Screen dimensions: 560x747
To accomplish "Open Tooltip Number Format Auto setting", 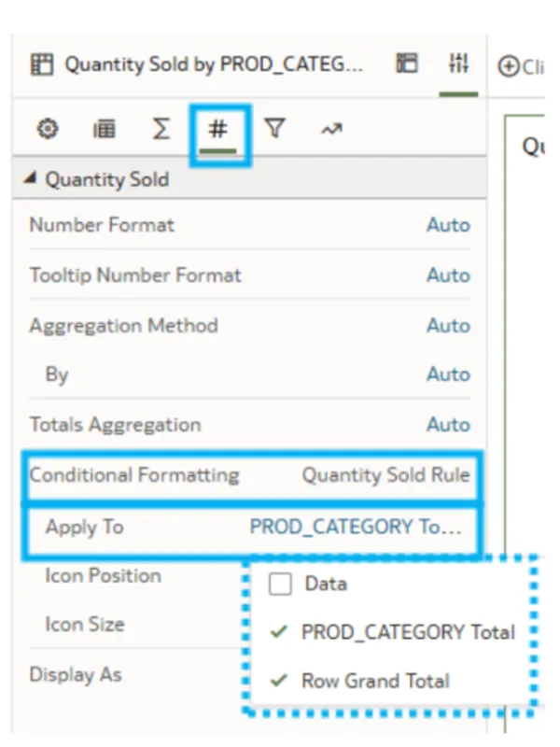I will click(x=448, y=275).
